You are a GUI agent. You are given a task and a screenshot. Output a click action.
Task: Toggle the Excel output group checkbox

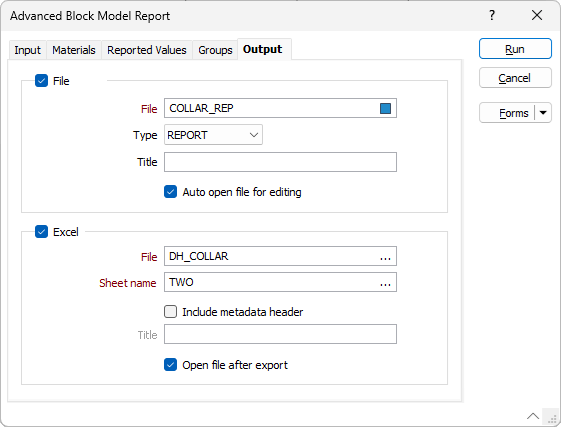pos(42,232)
